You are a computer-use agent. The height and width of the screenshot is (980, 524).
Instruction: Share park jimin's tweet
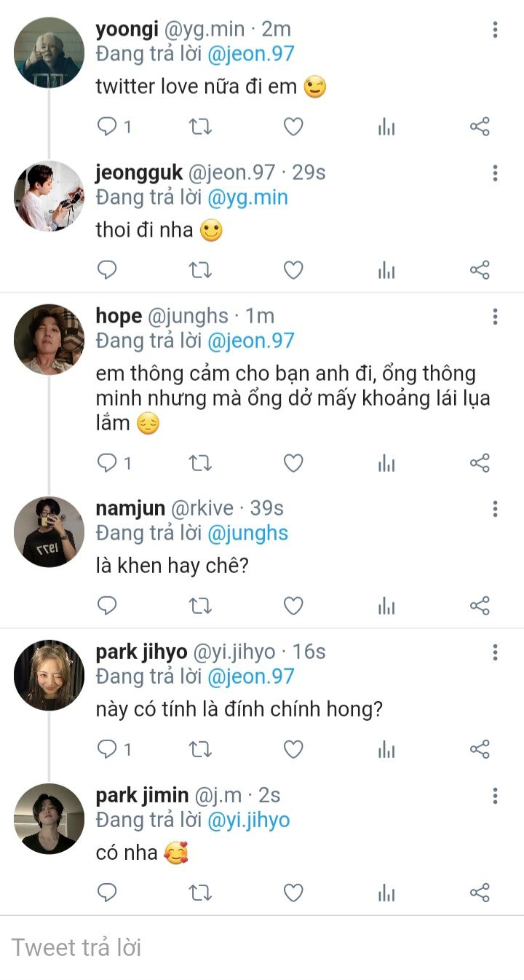pyautogui.click(x=480, y=893)
